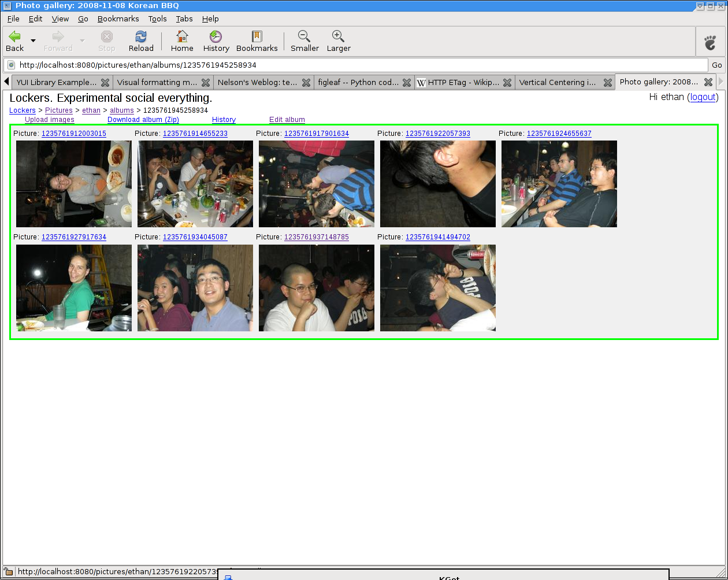Click the GNOME foot throbber icon

(710, 42)
